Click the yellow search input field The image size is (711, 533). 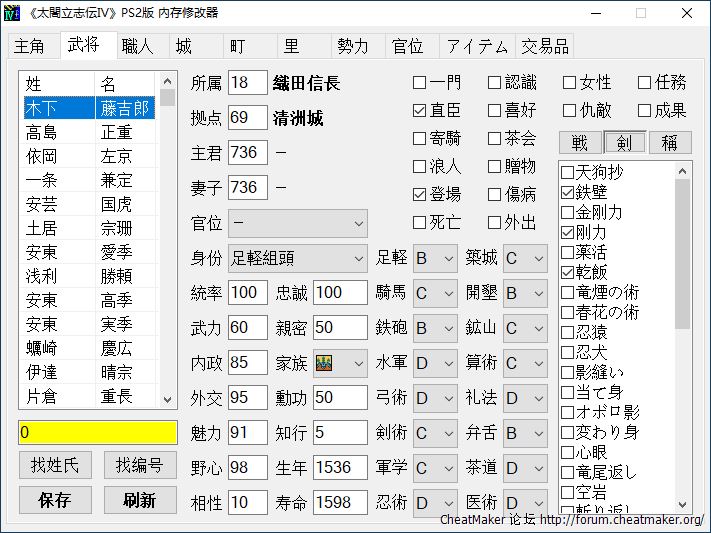click(x=97, y=432)
